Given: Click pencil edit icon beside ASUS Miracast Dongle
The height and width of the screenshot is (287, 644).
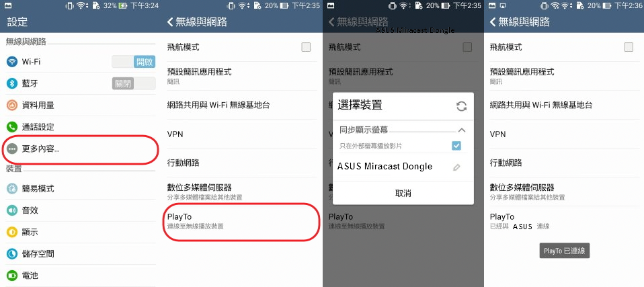Looking at the screenshot, I should click(x=456, y=167).
